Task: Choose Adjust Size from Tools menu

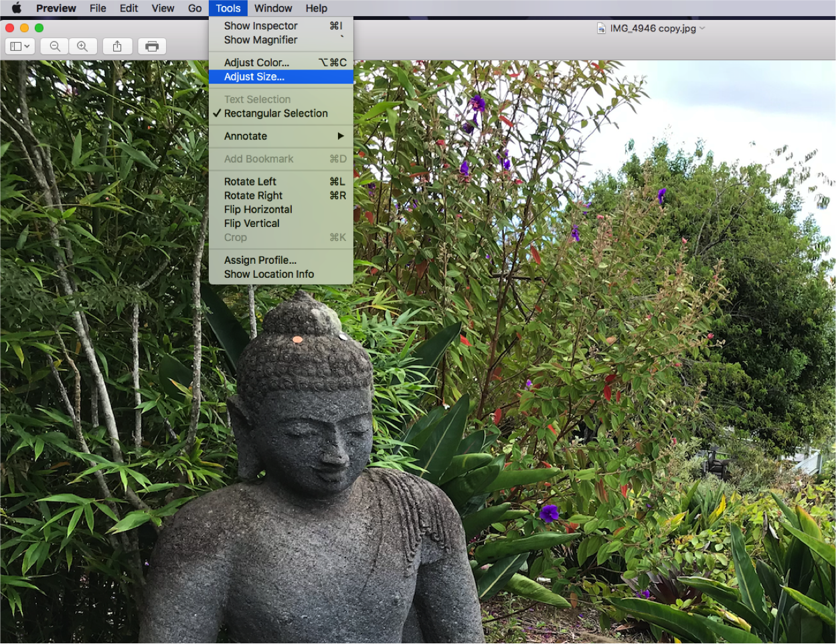Action: (254, 77)
